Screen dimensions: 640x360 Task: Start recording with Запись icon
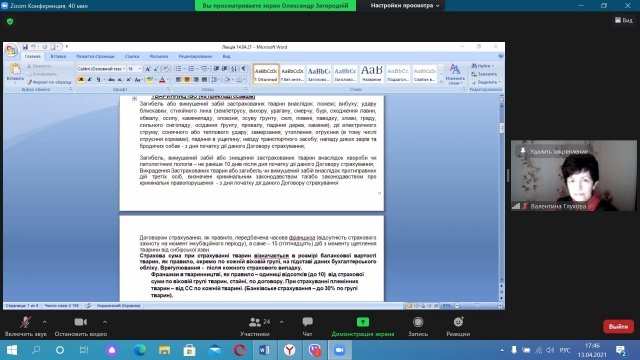click(x=418, y=322)
